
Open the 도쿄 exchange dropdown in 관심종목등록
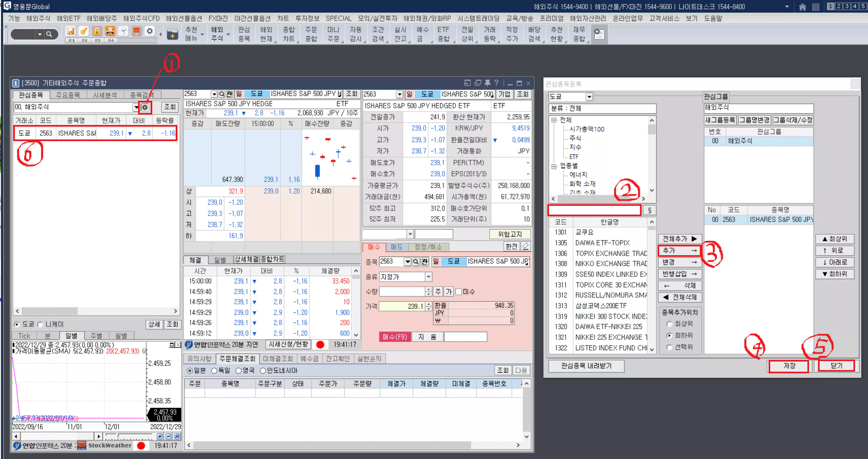[589, 97]
